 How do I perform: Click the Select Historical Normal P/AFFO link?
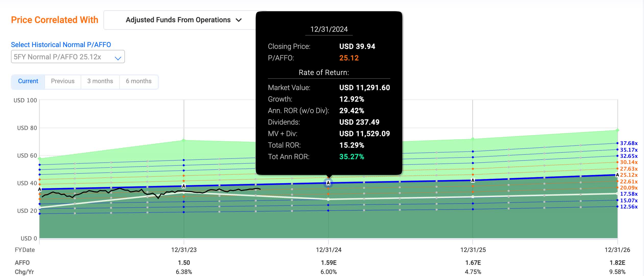tap(61, 45)
